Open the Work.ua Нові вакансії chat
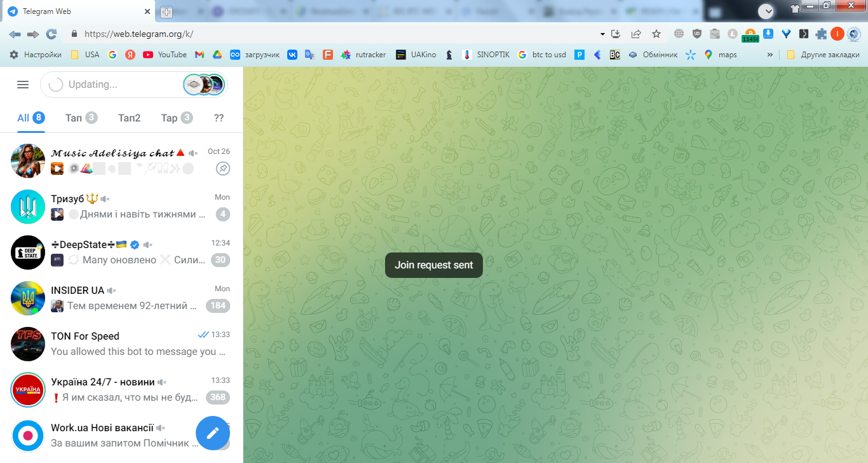This screenshot has height=463, width=868. [x=121, y=436]
